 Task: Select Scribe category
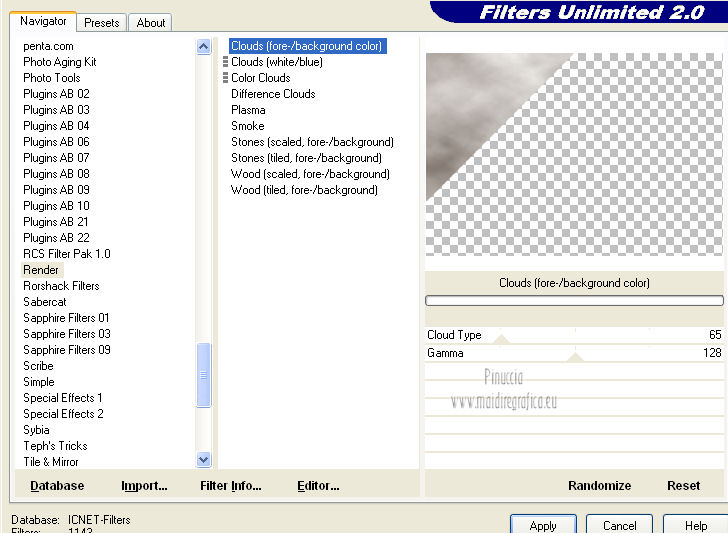point(39,366)
